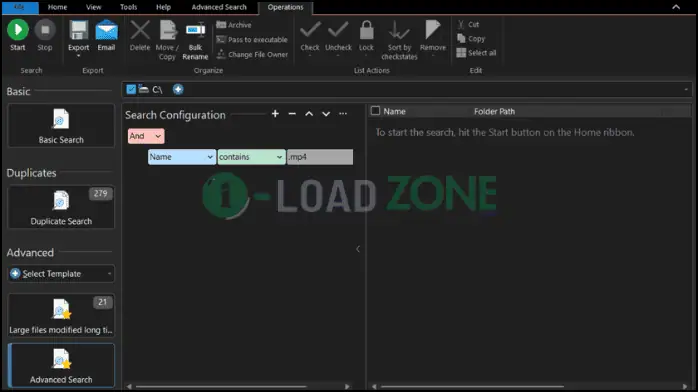Toggle the C:\ location checkbox
The image size is (698, 392).
tap(131, 89)
